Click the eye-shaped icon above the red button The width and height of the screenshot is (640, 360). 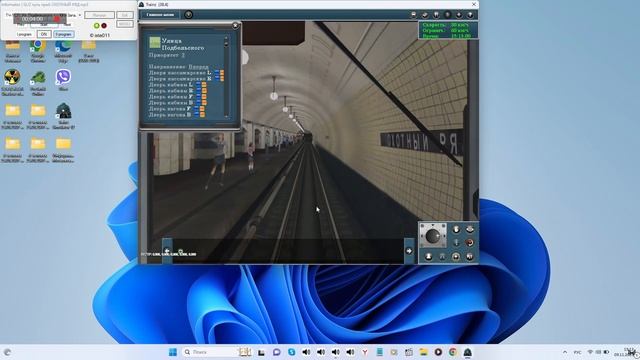[x=470, y=229]
